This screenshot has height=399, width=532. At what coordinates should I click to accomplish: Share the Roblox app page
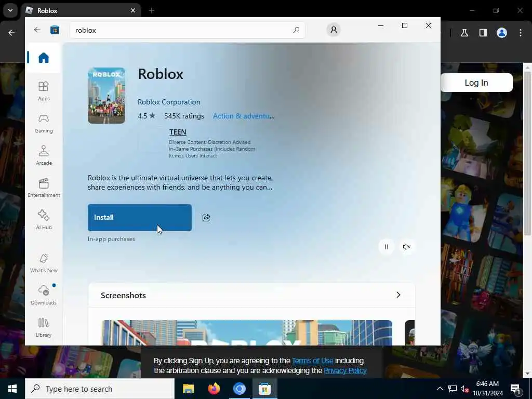(206, 218)
